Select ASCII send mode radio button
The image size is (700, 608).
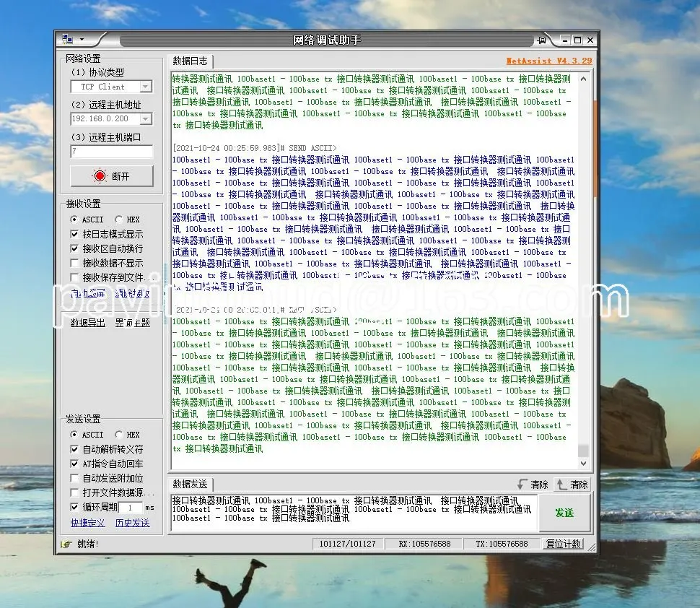coord(74,435)
